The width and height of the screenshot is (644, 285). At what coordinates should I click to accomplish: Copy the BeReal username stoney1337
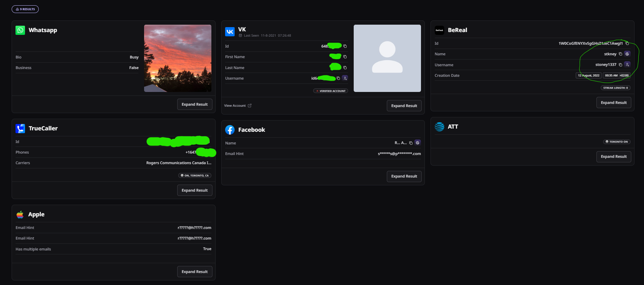(620, 65)
